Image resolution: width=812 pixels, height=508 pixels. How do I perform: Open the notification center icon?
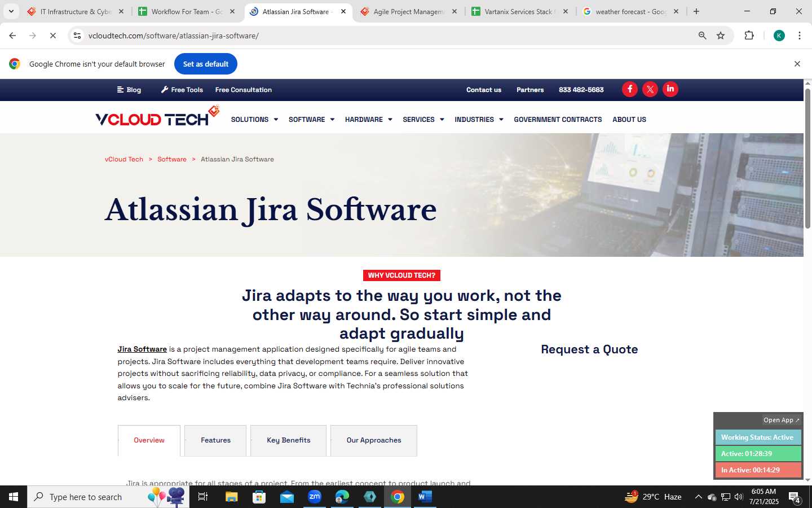[795, 497]
